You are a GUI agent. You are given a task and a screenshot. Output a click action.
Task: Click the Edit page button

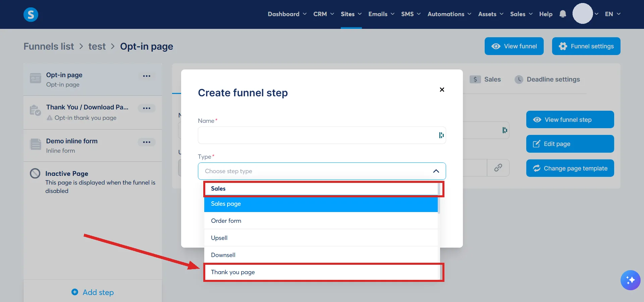[570, 144]
